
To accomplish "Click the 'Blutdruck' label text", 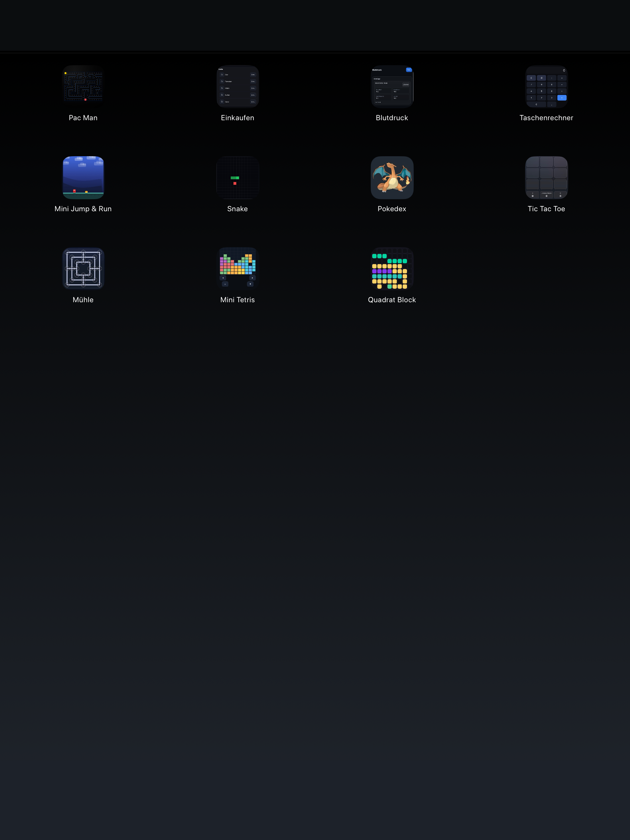I will [392, 118].
